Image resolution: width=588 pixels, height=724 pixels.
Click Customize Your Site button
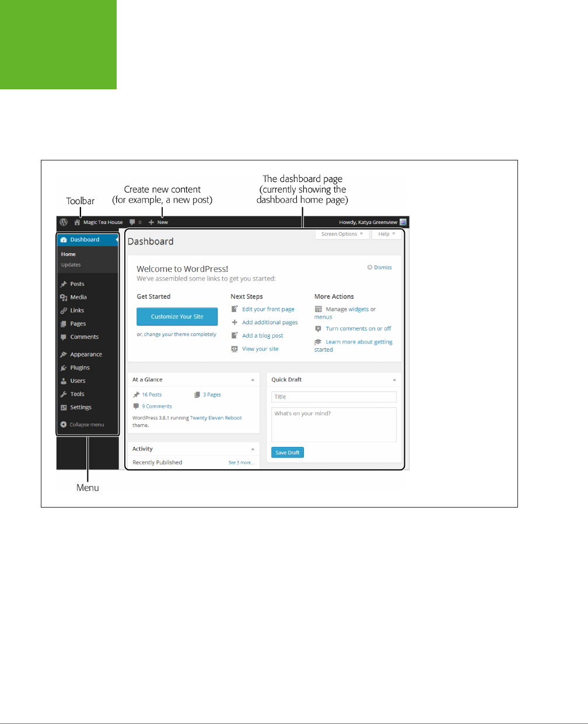(x=177, y=317)
